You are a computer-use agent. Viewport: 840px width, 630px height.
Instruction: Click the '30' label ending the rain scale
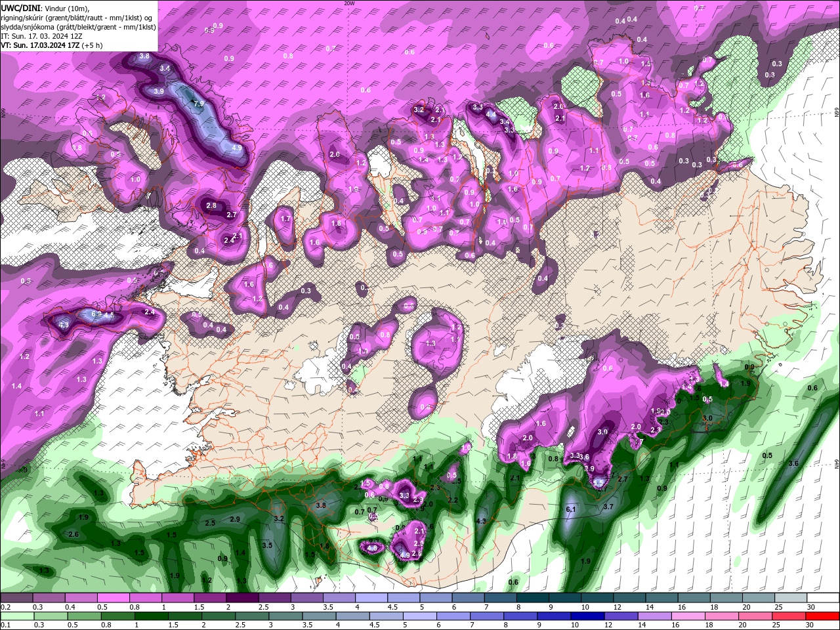click(x=811, y=625)
